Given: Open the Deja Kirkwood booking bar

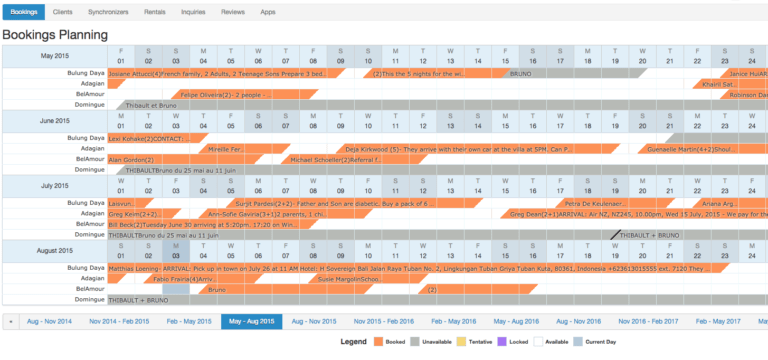Looking at the screenshot, I should click(478, 149).
